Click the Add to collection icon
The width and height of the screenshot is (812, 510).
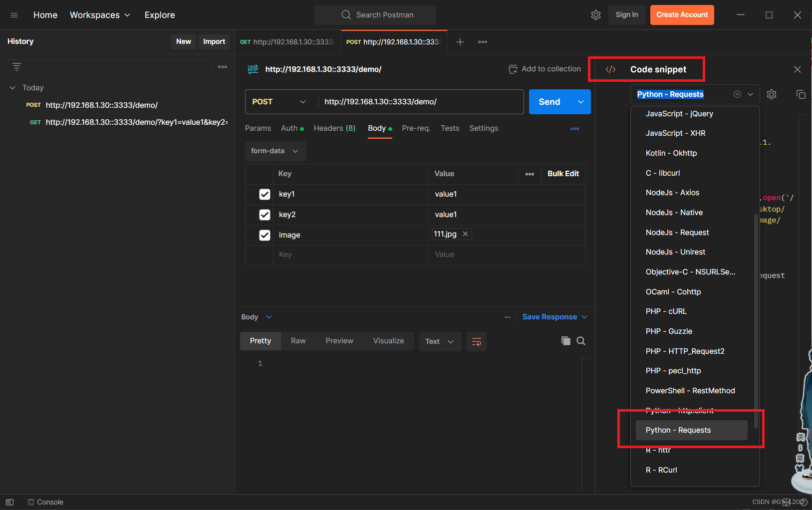click(x=513, y=69)
